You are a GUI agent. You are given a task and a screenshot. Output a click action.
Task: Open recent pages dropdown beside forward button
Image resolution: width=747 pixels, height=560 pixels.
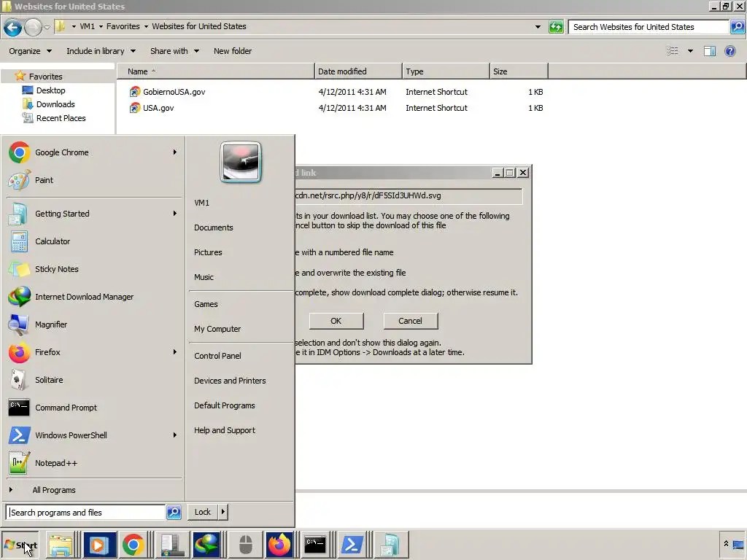click(x=47, y=27)
